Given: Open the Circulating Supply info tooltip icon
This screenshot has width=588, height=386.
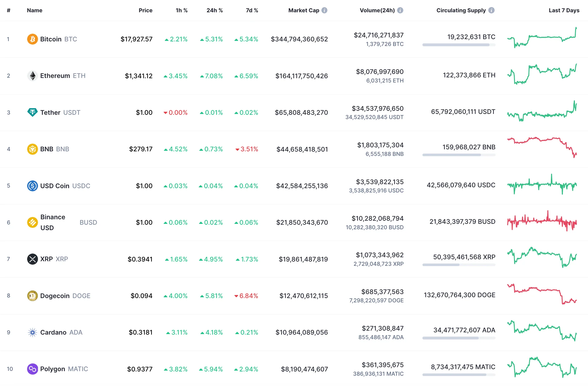Looking at the screenshot, I should point(491,10).
